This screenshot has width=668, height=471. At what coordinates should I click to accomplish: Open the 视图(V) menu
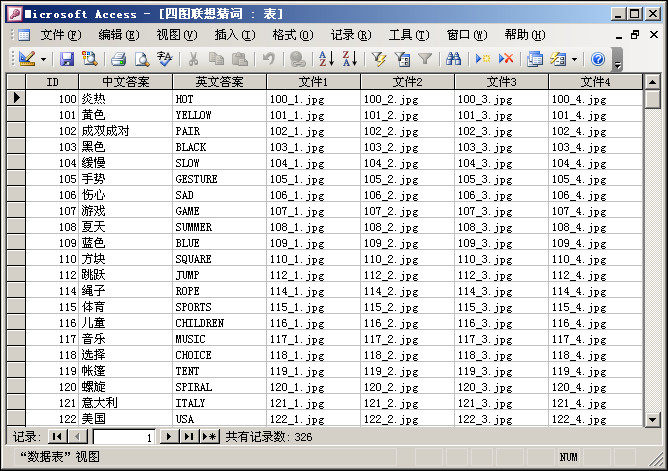(177, 35)
